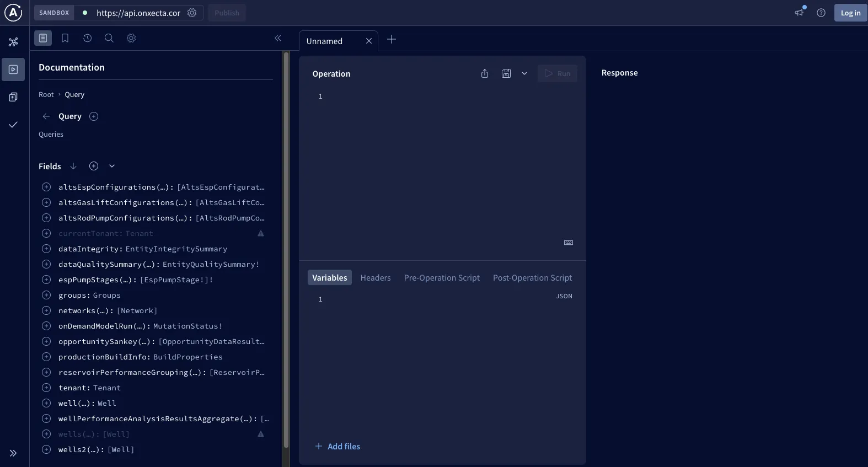Open the schema graph view in the sidebar
This screenshot has height=467, width=868.
[x=13, y=42]
